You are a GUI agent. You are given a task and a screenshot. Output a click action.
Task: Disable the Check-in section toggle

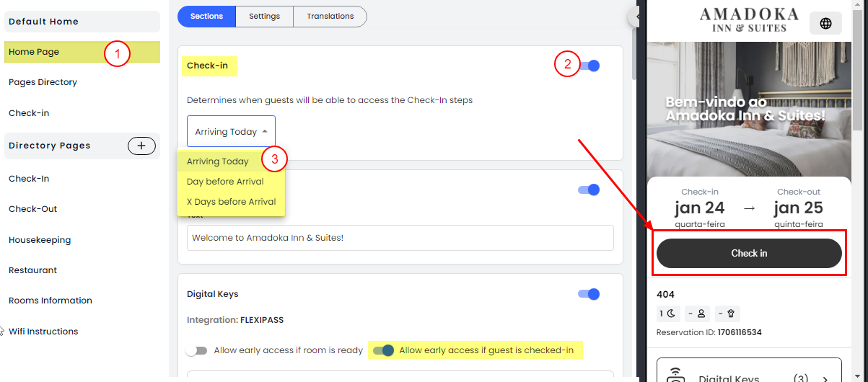[589, 66]
